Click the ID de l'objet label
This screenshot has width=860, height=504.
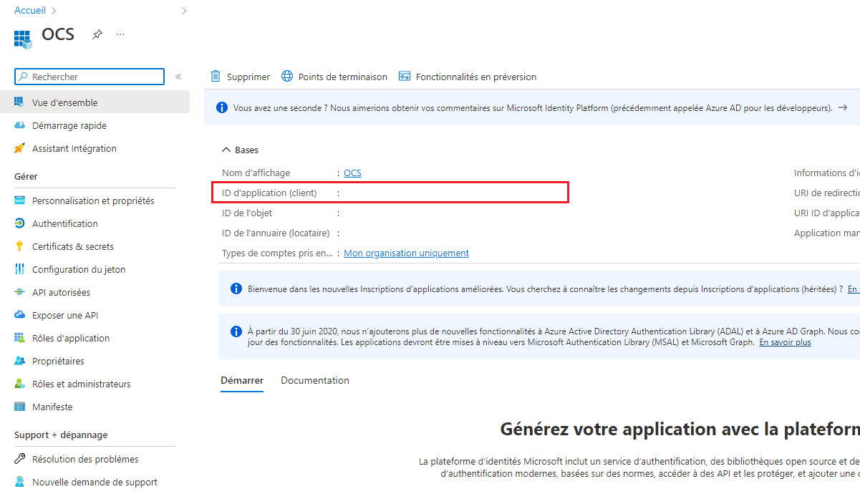(x=247, y=213)
